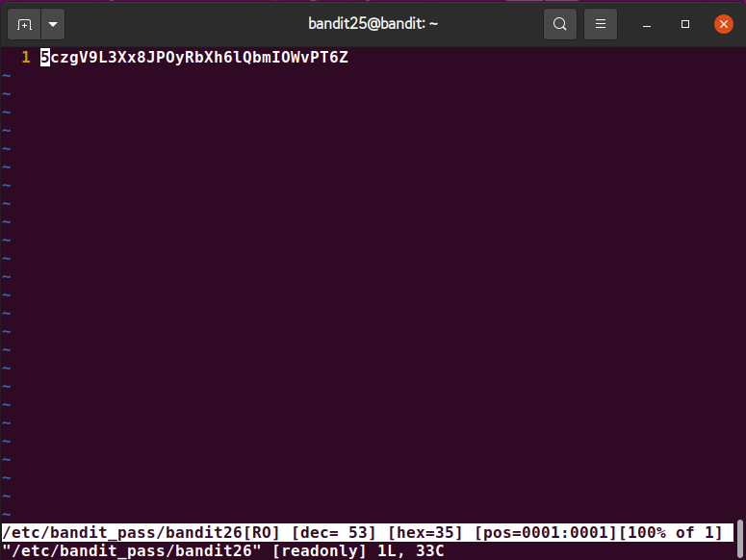Click the terminal vertical scrollbar
The width and height of the screenshot is (746, 560).
click(x=740, y=539)
